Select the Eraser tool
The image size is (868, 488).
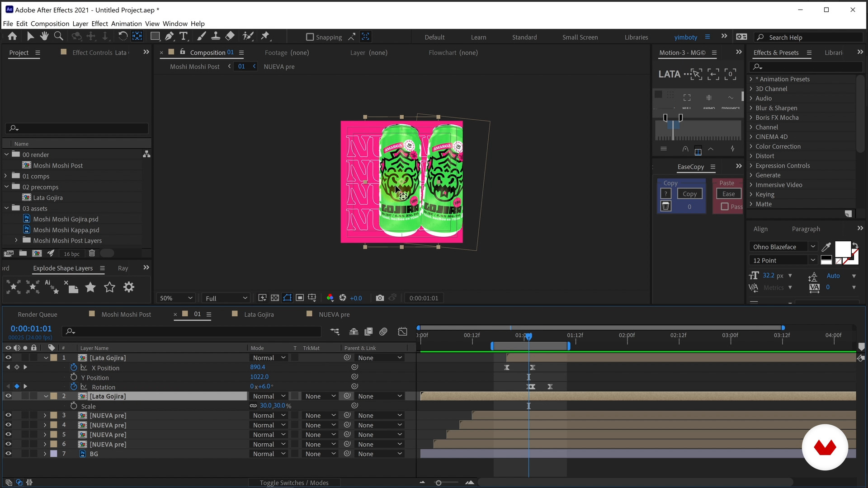click(230, 37)
